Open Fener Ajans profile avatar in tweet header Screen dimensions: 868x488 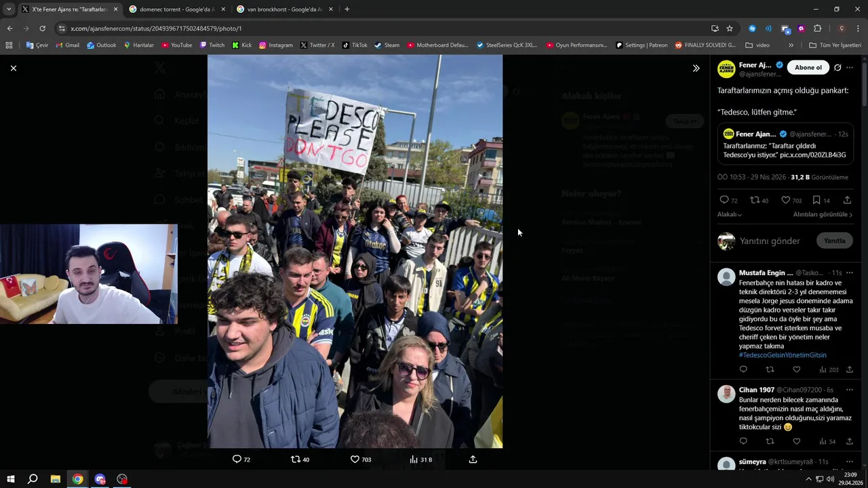[x=726, y=68]
